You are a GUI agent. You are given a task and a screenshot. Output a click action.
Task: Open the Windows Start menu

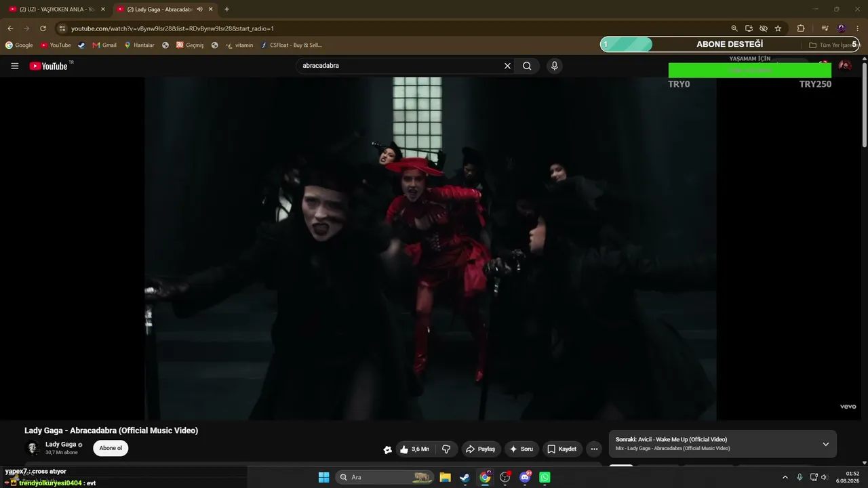pyautogui.click(x=323, y=477)
